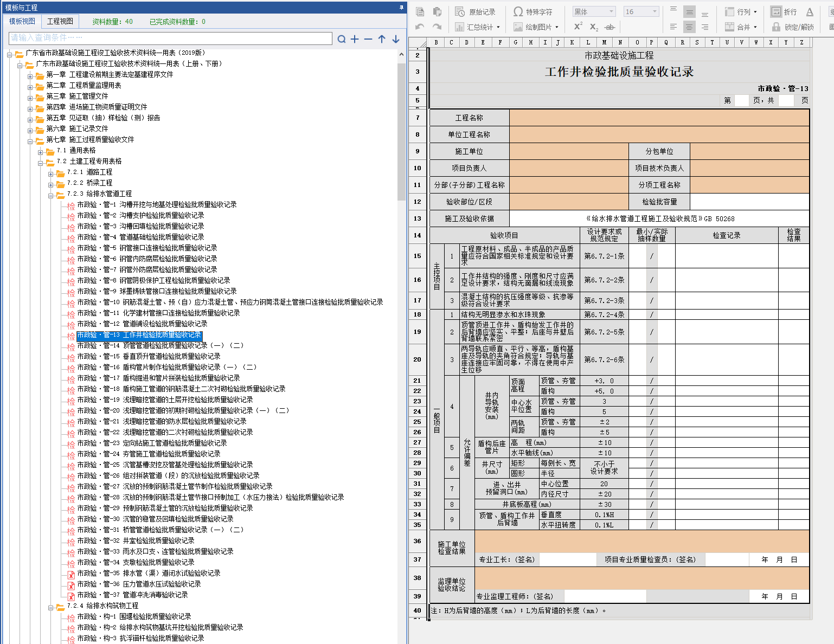Image resolution: width=834 pixels, height=644 pixels.
Task: Open 市政验·管-1 沟槽开挖与地基处理 record
Action: click(157, 204)
